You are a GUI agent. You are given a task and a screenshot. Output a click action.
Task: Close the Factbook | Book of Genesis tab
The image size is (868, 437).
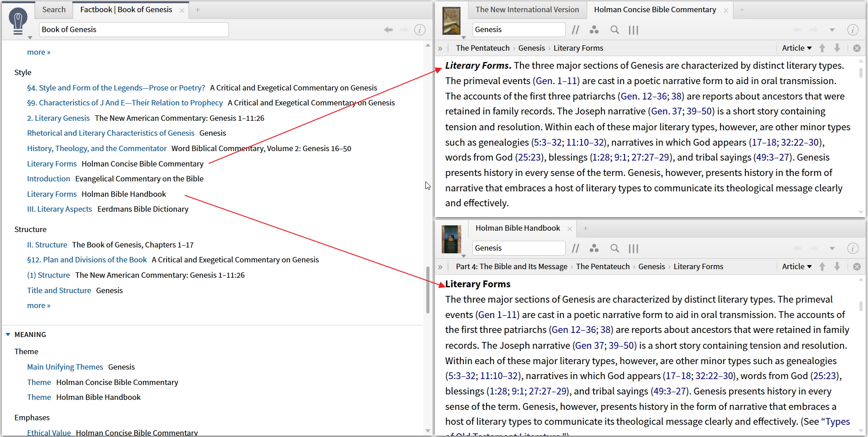(182, 10)
